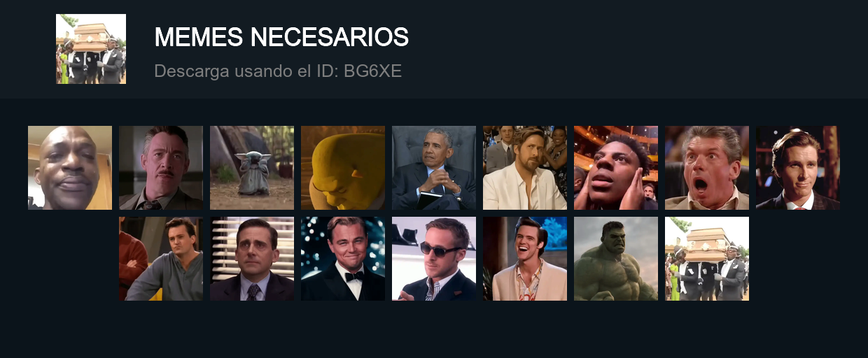Choose the yellow ogre head sticker

(343, 168)
